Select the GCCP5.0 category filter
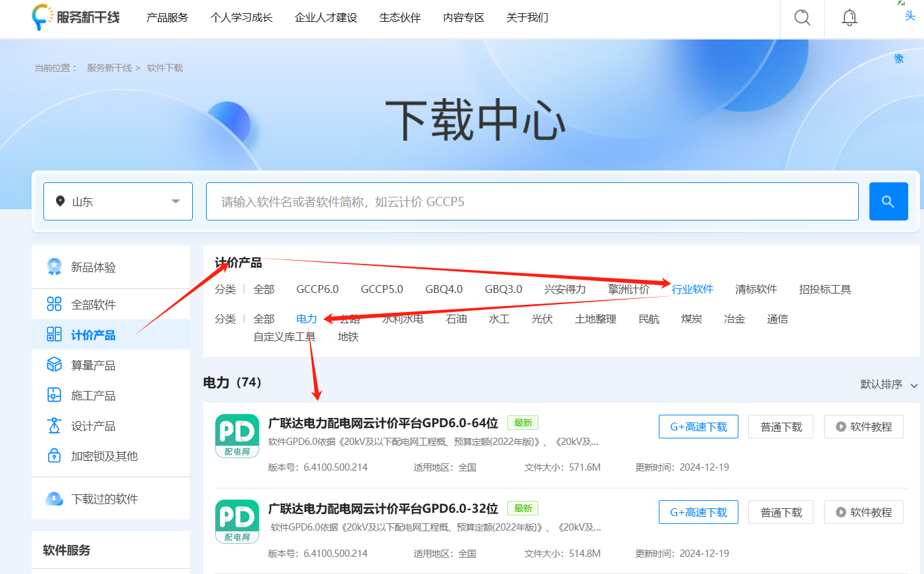924x574 pixels. (x=382, y=289)
